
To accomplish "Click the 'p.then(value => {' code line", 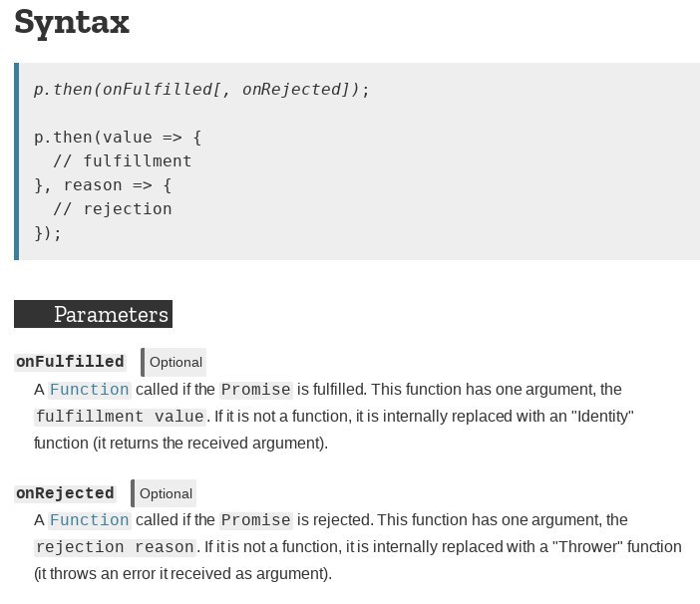I will pyautogui.click(x=118, y=137).
